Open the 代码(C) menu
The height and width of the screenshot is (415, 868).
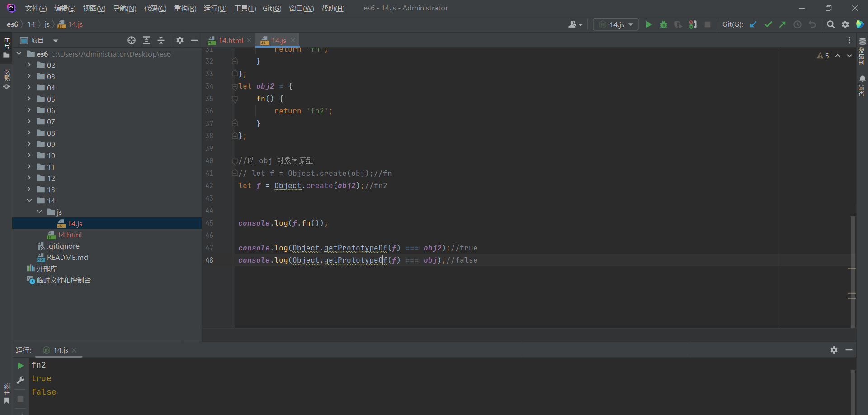(155, 8)
